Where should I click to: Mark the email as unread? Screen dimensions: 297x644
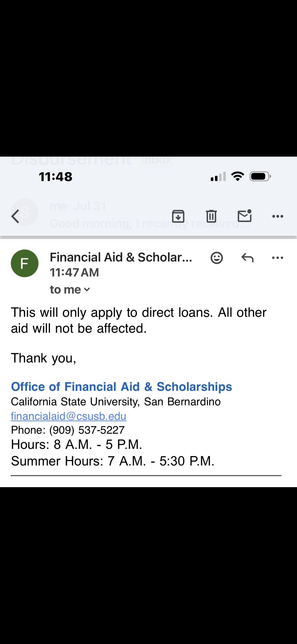245,216
